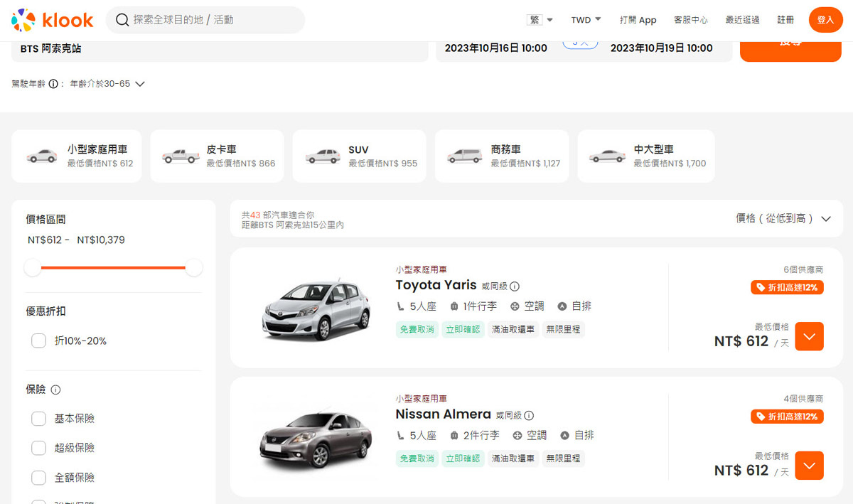Check the 全額保險 insurance filter
This screenshot has width=853, height=504.
click(38, 478)
